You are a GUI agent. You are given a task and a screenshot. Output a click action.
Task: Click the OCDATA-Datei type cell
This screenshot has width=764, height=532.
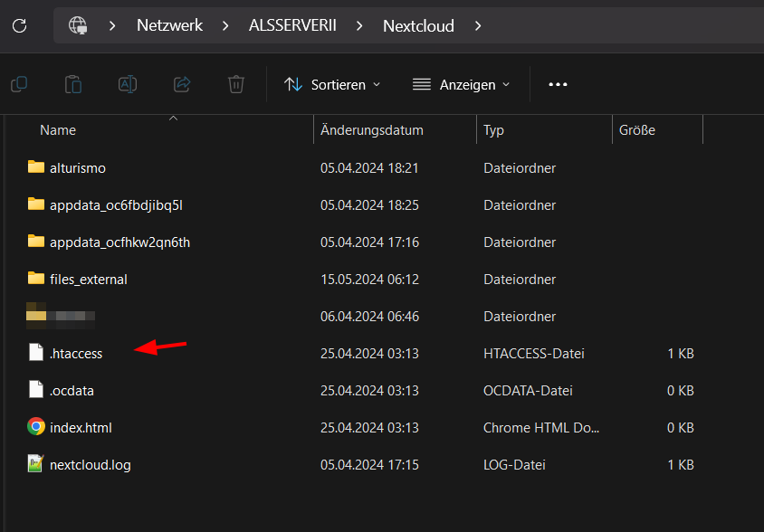[x=528, y=390]
